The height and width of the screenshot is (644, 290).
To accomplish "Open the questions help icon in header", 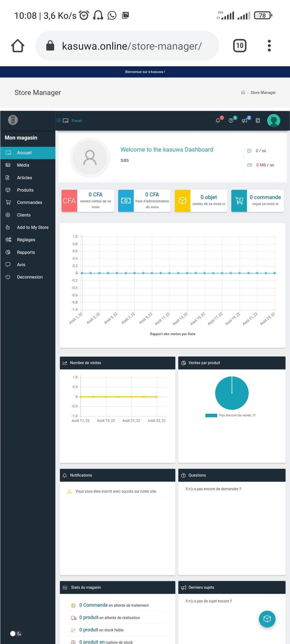I will [231, 120].
